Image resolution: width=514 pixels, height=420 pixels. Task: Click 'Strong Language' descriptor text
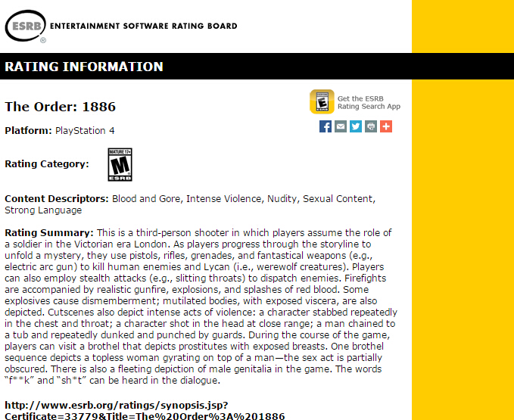43,210
